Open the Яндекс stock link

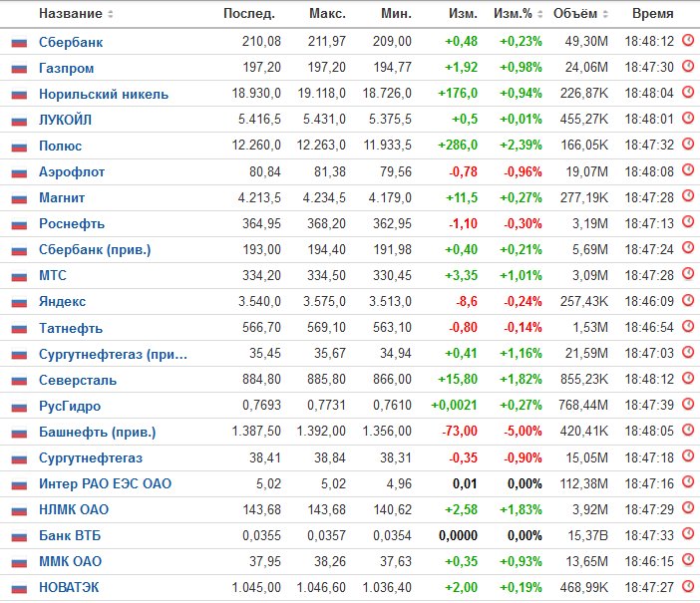(62, 302)
